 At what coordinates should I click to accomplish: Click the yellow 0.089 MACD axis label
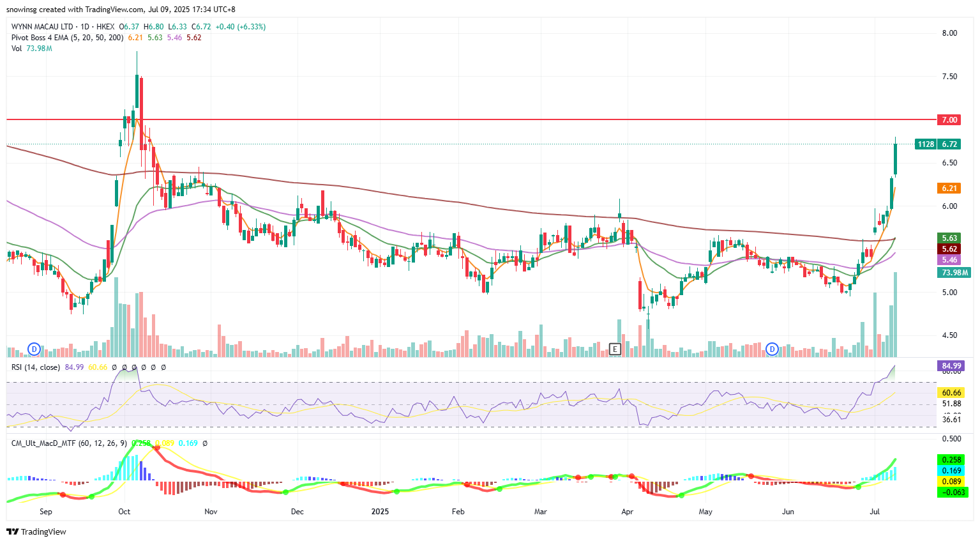point(951,482)
